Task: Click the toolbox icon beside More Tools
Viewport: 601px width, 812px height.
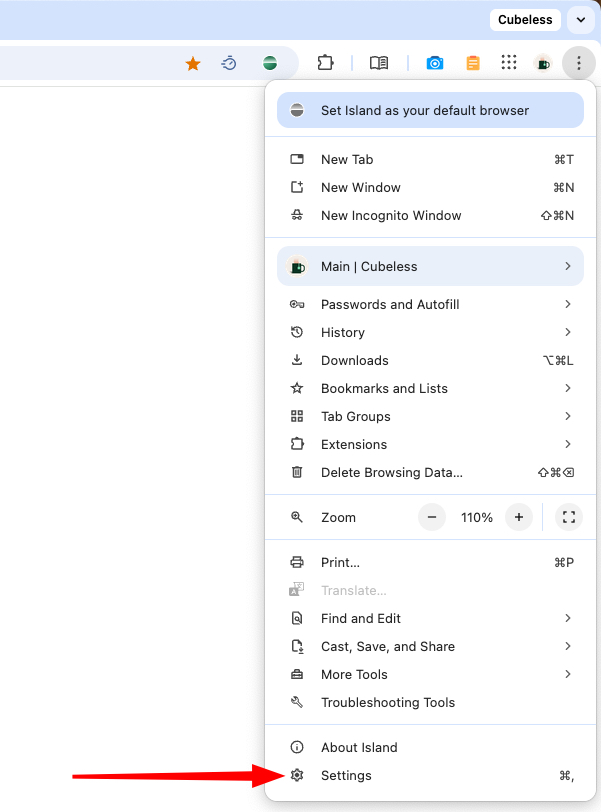Action: (x=297, y=674)
